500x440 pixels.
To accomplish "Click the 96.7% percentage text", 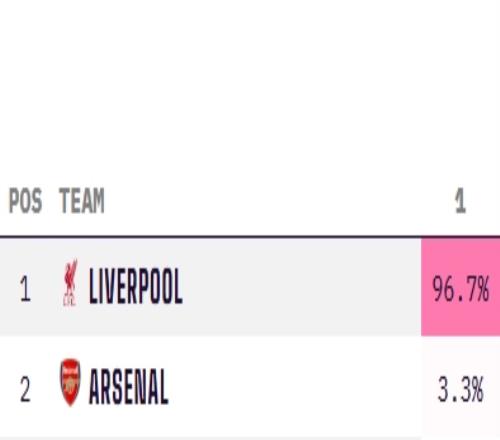I will click(461, 289).
